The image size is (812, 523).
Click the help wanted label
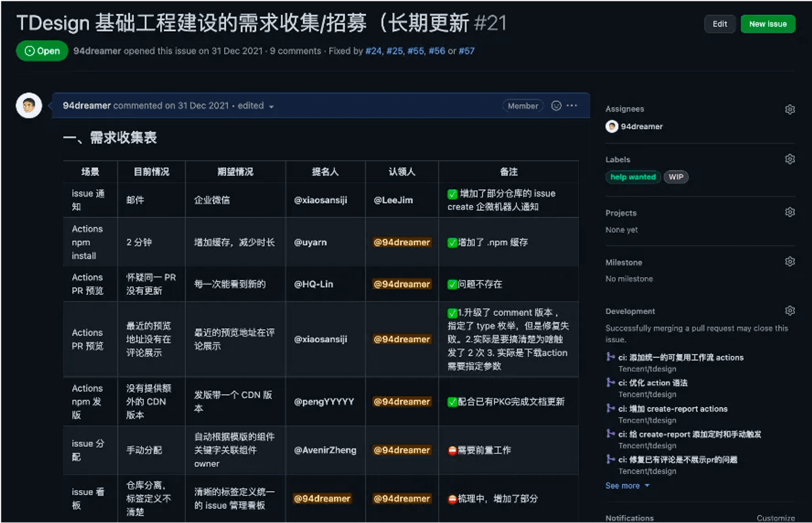(633, 177)
